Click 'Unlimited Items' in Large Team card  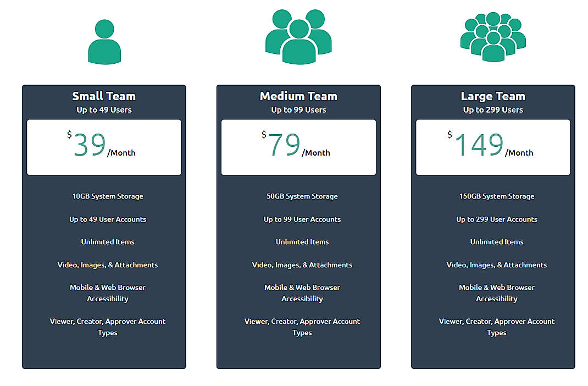(x=497, y=242)
